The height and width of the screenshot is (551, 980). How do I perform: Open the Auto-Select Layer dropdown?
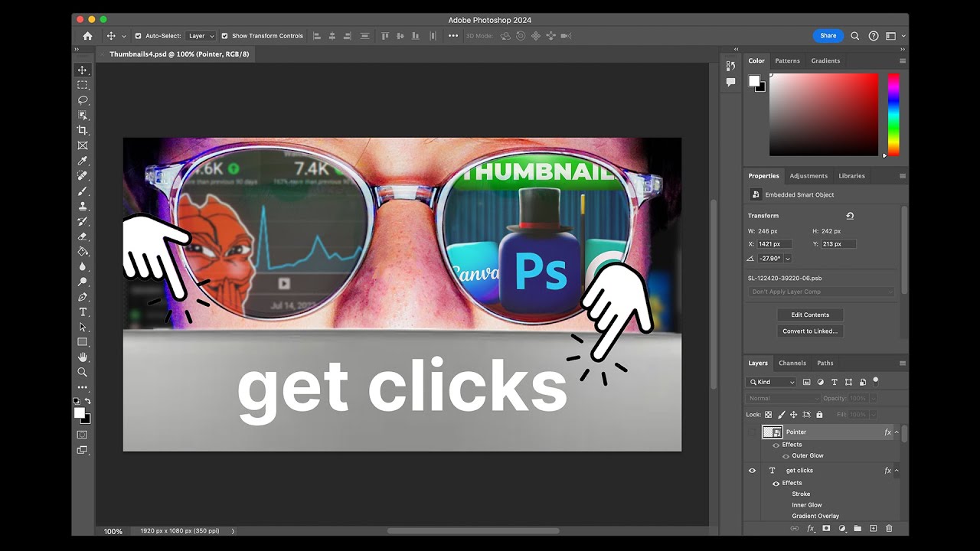pyautogui.click(x=201, y=36)
